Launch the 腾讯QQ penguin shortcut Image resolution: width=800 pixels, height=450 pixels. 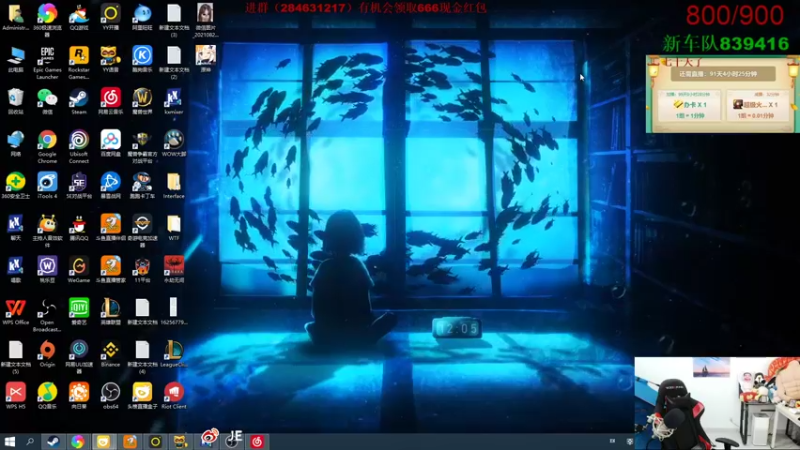(79, 228)
